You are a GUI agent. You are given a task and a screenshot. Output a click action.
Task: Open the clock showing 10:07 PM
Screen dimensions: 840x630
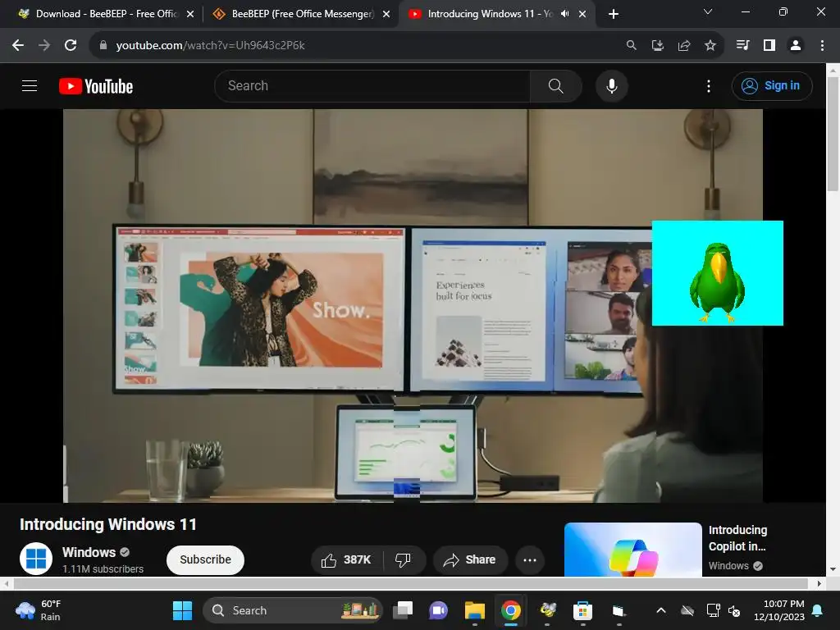coord(779,610)
